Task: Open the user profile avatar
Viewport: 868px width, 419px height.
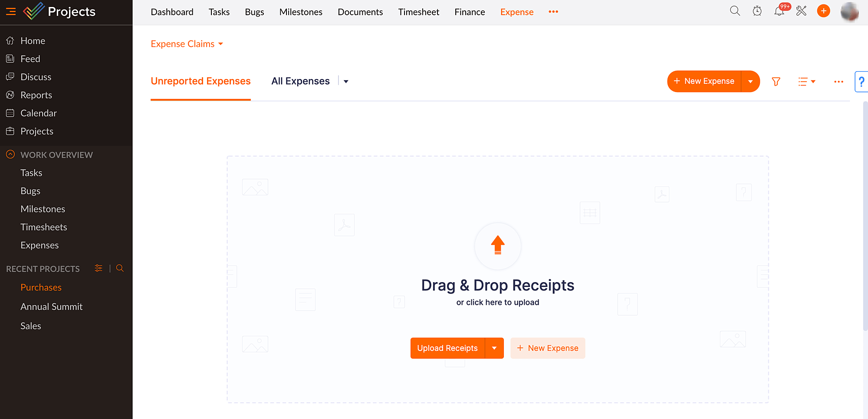Action: click(850, 11)
